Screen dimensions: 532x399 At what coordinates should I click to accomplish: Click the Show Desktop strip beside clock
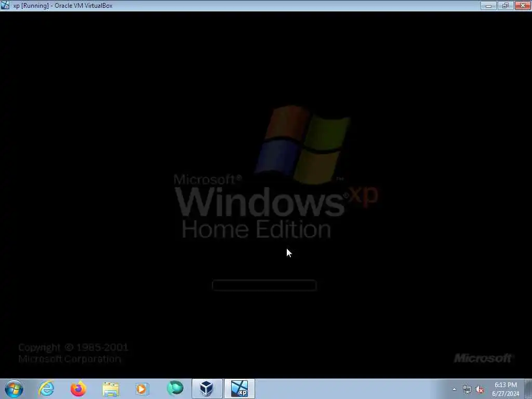coord(528,389)
